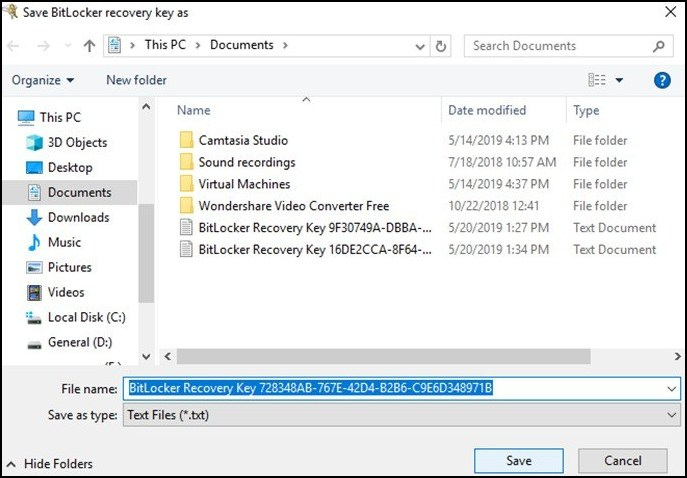
Task: Select Documents in navigation pane
Action: [70, 192]
